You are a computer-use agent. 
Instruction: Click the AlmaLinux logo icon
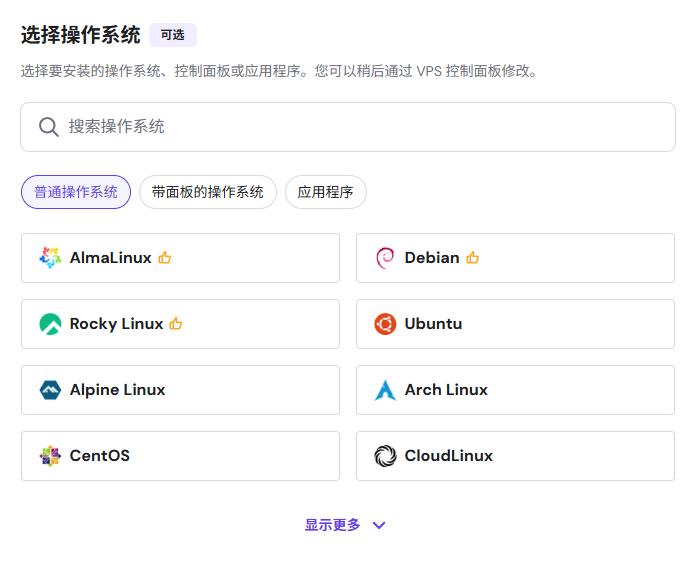50,258
